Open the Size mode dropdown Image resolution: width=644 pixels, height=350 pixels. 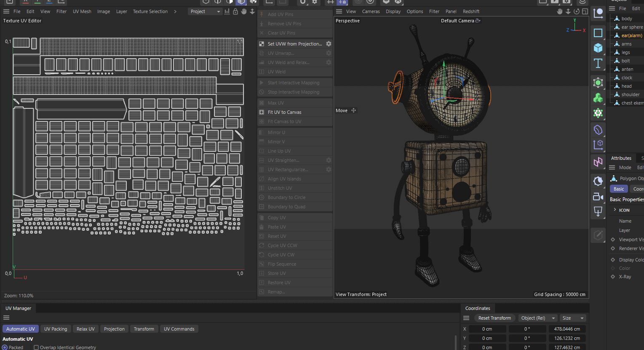(x=573, y=318)
